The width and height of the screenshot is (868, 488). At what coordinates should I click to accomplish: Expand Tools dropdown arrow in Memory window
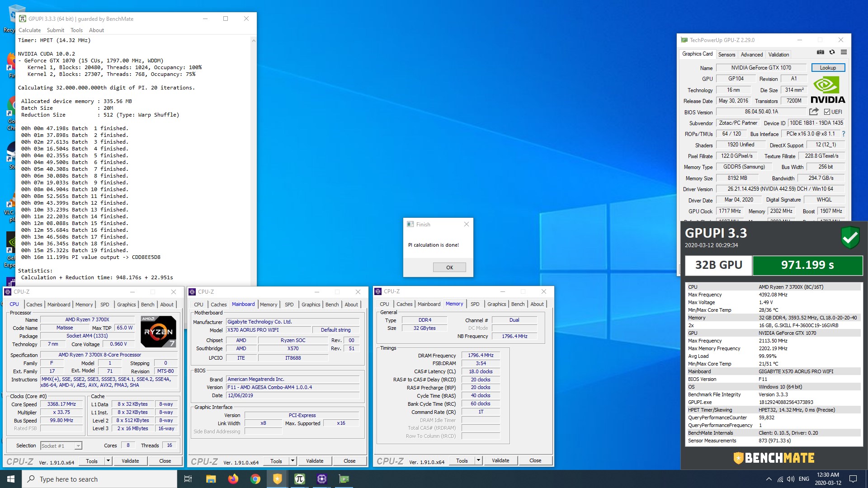478,460
